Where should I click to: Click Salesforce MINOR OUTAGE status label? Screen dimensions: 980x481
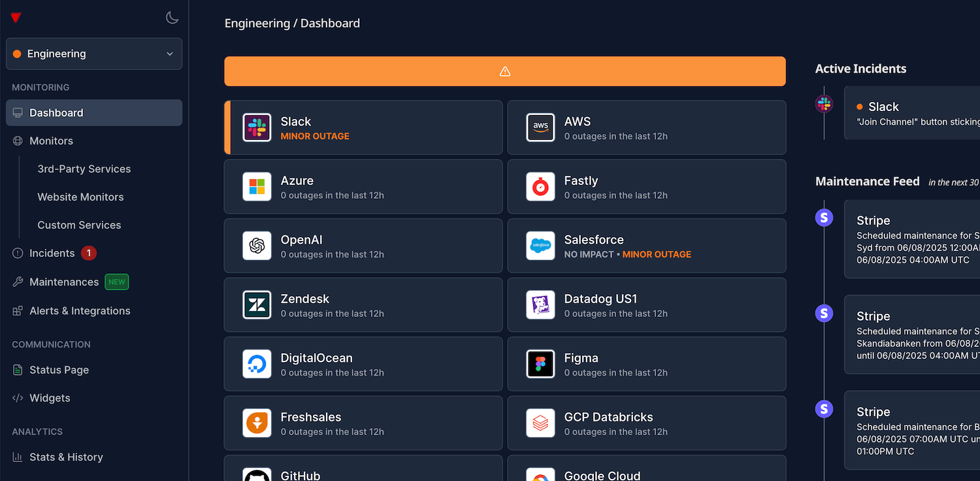(657, 254)
